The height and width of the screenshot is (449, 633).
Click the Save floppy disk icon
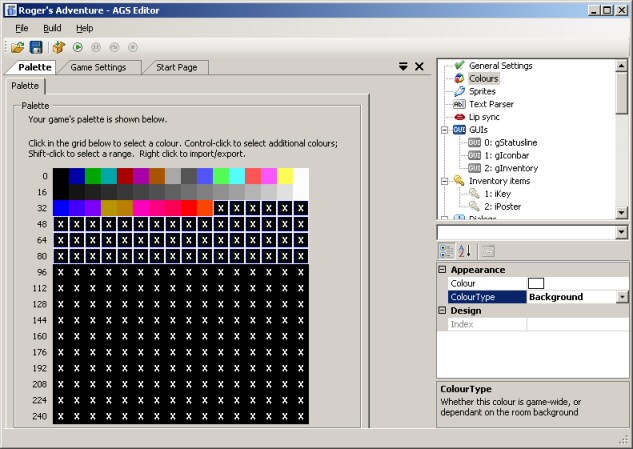[x=36, y=47]
